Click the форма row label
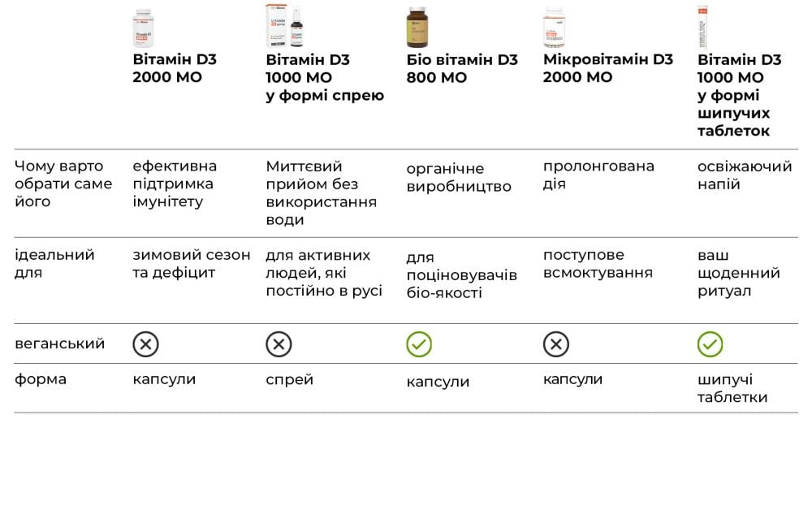Image resolution: width=812 pixels, height=510 pixels. (41, 379)
